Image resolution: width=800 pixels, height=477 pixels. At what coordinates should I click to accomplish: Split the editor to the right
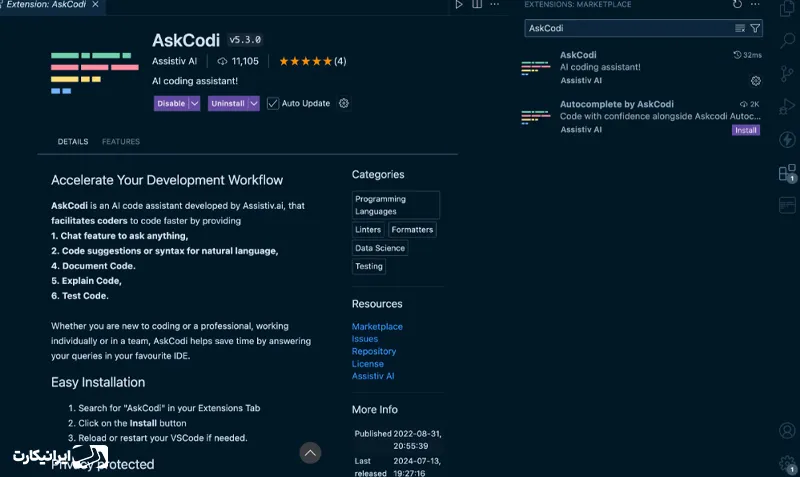point(477,5)
